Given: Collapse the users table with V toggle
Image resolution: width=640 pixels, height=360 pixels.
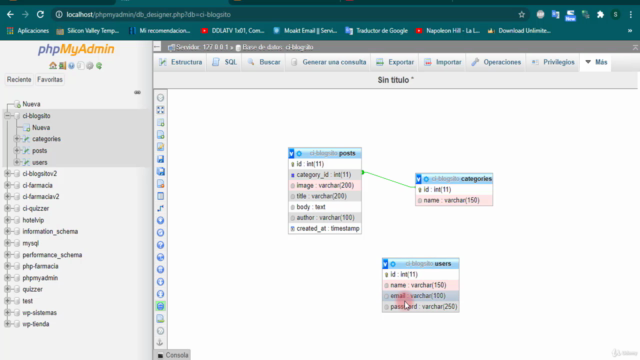Looking at the screenshot, I should (x=385, y=264).
